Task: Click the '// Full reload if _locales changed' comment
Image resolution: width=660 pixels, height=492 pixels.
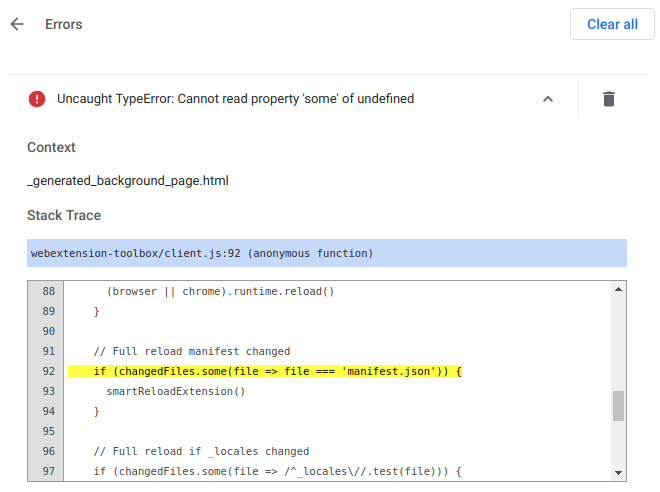Action: coord(201,451)
